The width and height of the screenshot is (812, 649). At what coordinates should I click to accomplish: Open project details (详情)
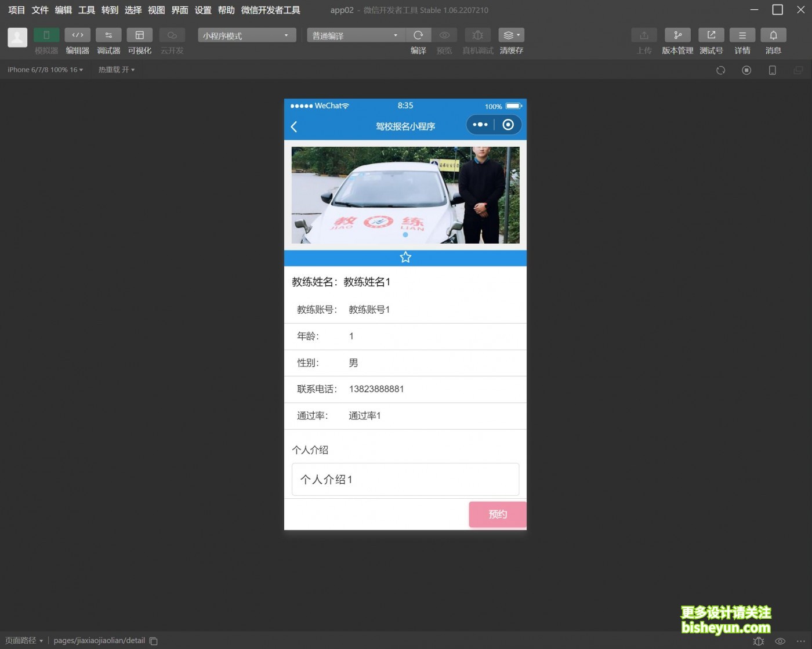(x=742, y=35)
